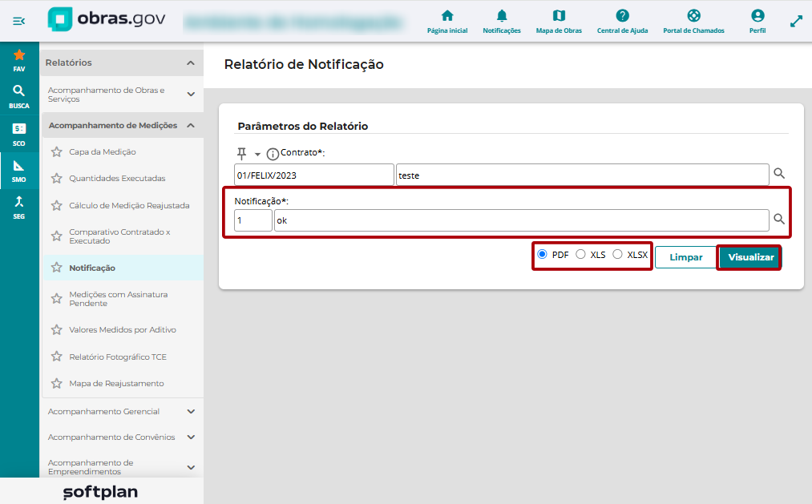Star Medições com Assinatura Pendente report
The image size is (812, 504).
click(x=56, y=299)
